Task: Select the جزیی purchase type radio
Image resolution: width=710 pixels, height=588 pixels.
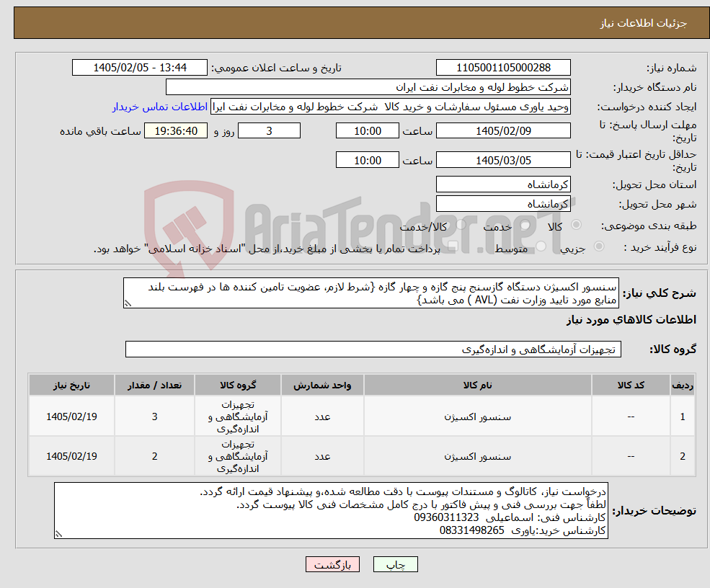Action: (x=598, y=246)
